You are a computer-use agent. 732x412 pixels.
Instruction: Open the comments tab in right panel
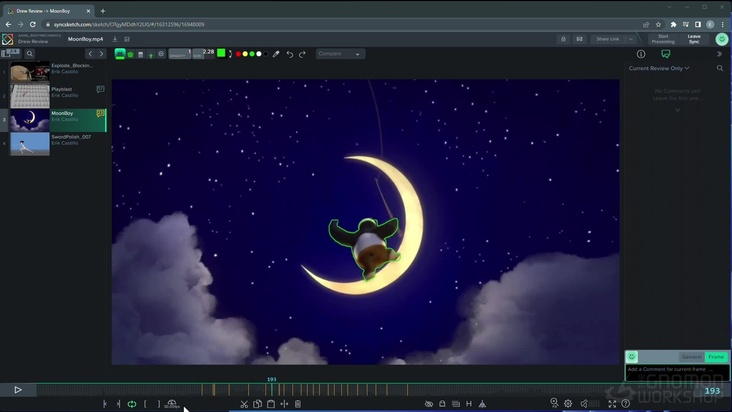(666, 54)
